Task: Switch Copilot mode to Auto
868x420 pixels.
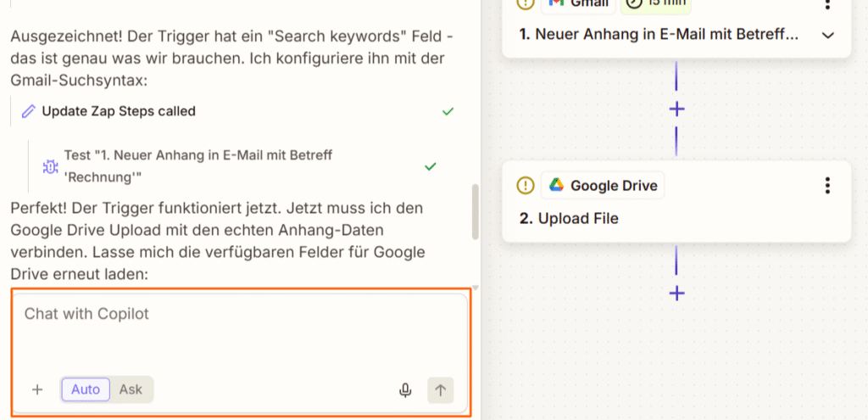Action: [x=86, y=389]
